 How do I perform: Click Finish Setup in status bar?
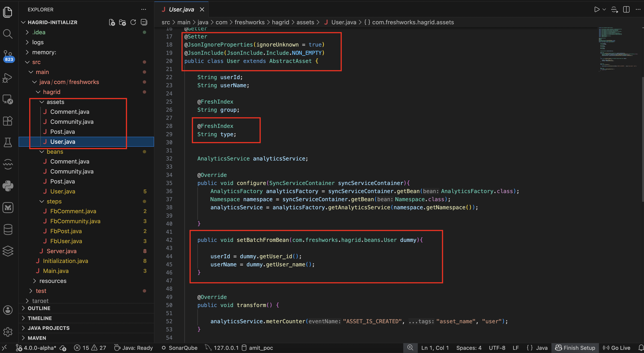[575, 348]
